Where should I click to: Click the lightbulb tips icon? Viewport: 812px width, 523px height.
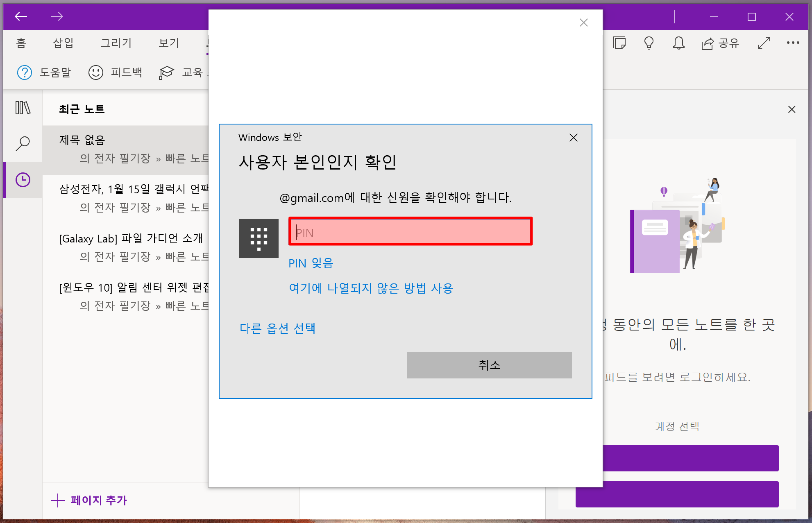tap(649, 43)
